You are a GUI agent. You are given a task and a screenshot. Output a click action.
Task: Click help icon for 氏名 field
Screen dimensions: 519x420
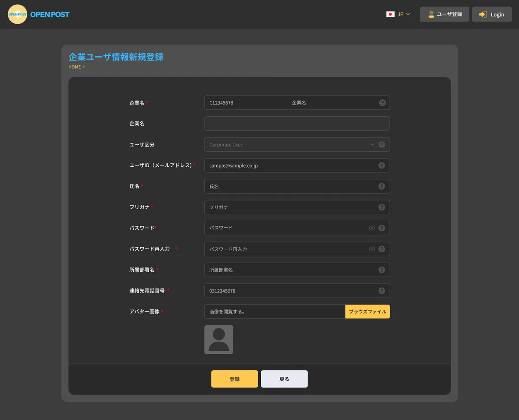[x=382, y=186]
